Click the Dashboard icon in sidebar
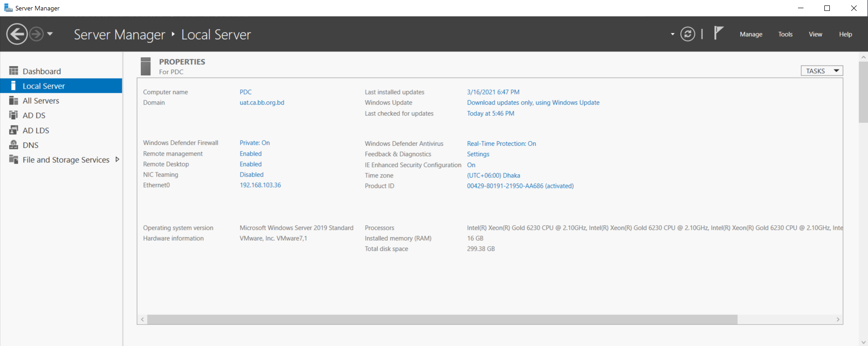This screenshot has width=868, height=346. [14, 71]
